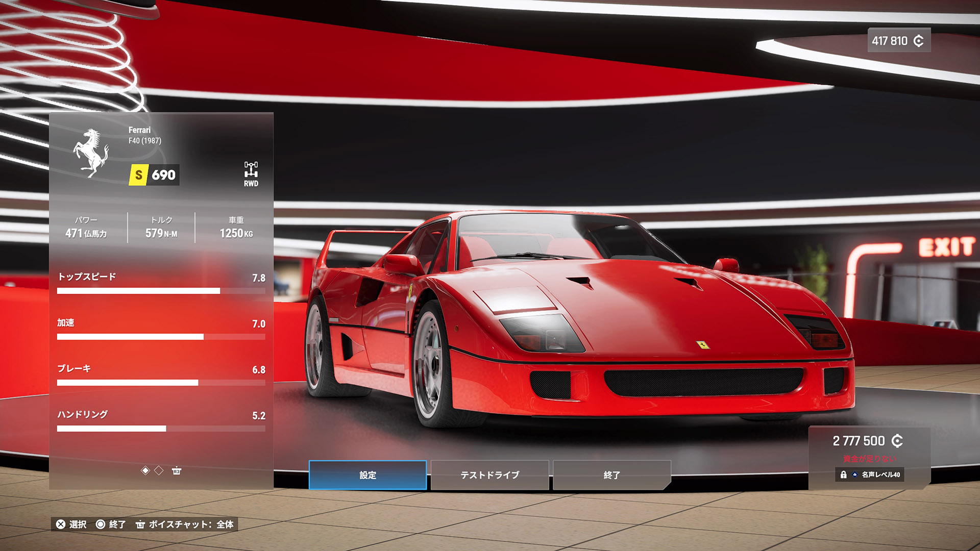Start a テストドライブ test drive

(489, 475)
